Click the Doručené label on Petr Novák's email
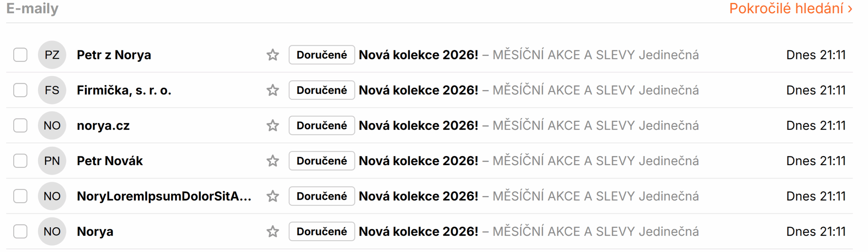 321,161
